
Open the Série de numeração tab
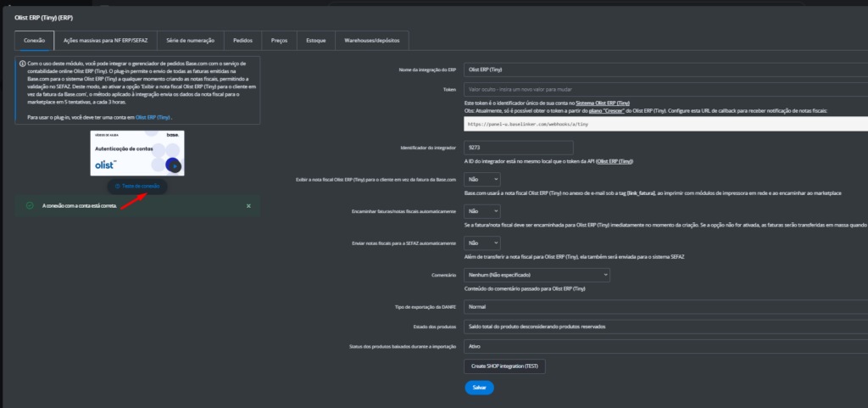tap(191, 41)
